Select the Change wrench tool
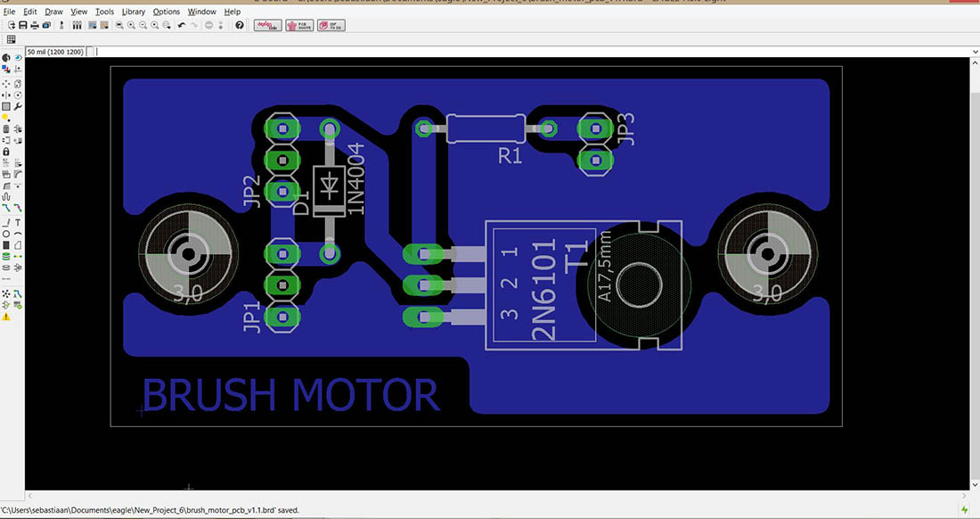The image size is (980, 519). pyautogui.click(x=18, y=106)
